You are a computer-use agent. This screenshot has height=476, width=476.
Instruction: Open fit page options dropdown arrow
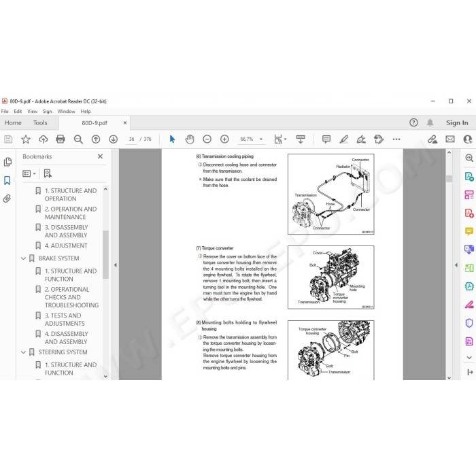286,139
